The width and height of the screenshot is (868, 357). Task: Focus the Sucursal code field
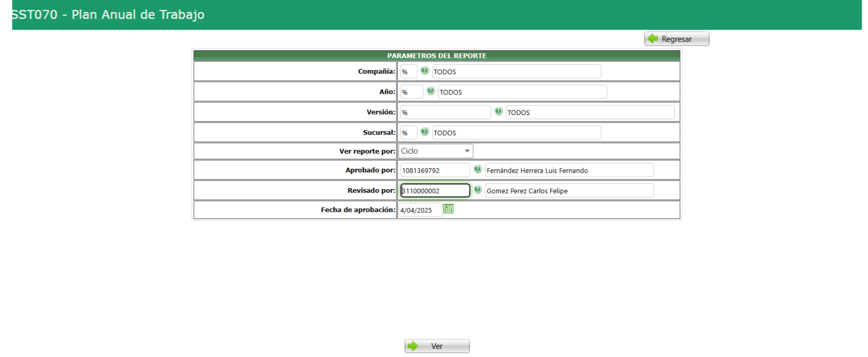click(x=409, y=133)
